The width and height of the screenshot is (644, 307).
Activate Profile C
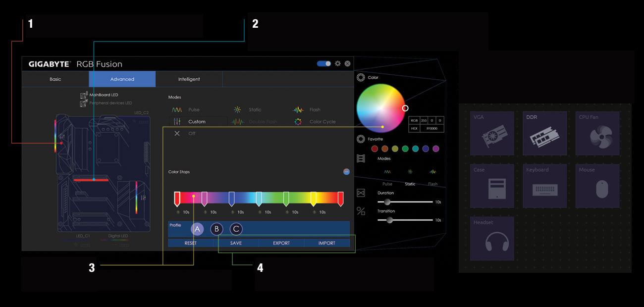236,229
